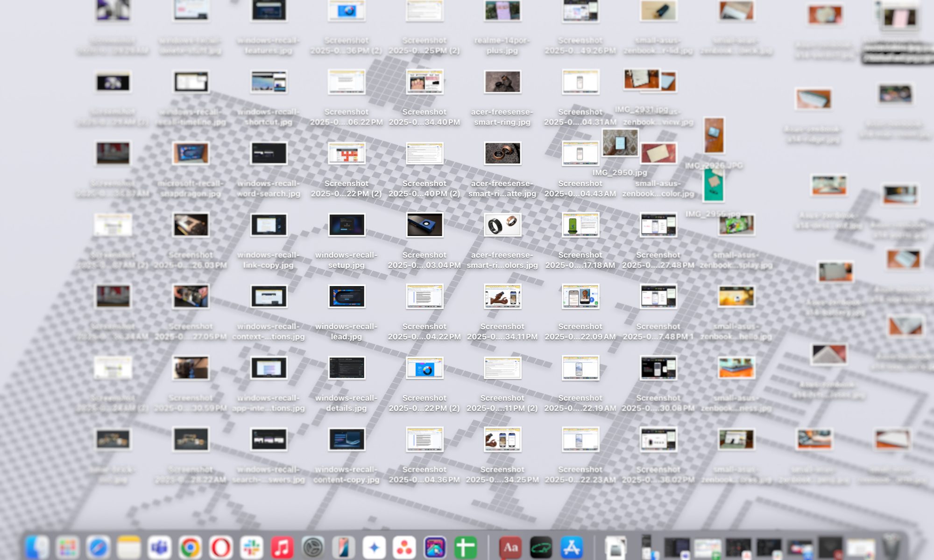934x560 pixels.
Task: Open the Notes app in the Dock
Action: click(128, 547)
